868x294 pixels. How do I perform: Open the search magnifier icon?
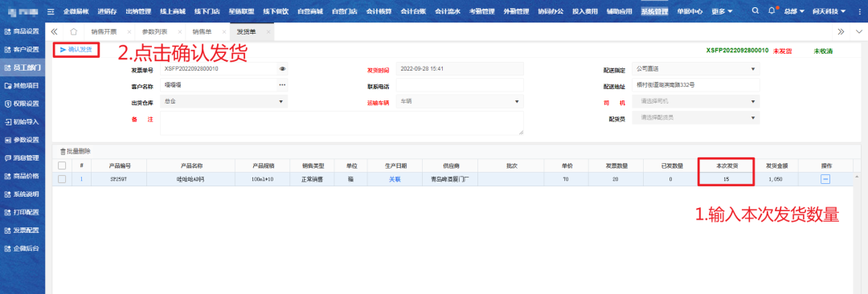[755, 11]
